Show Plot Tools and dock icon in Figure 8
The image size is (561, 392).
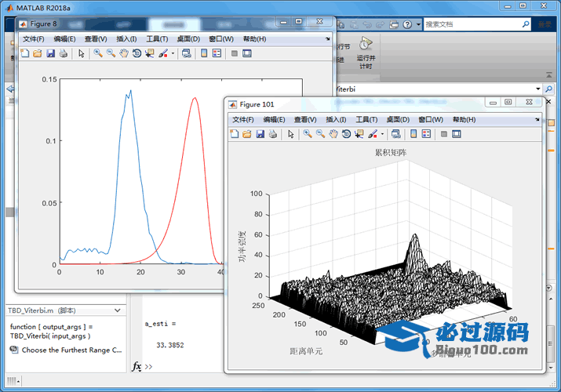coord(247,53)
